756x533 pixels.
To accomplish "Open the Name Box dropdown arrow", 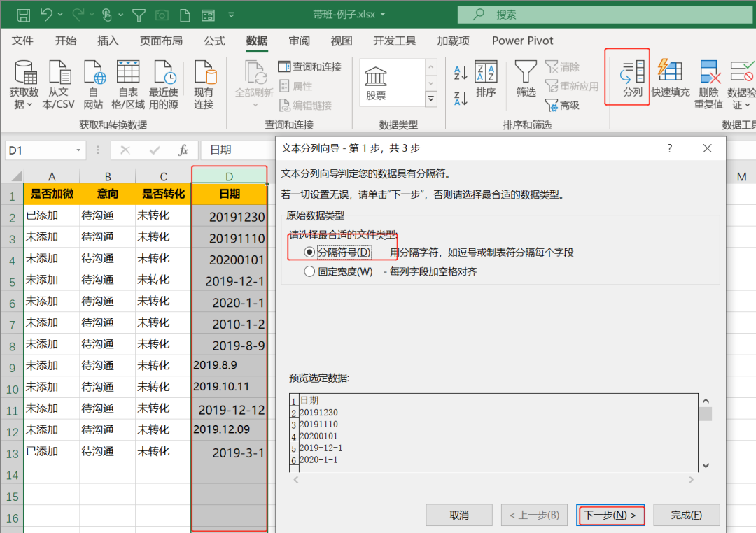I will click(x=79, y=150).
